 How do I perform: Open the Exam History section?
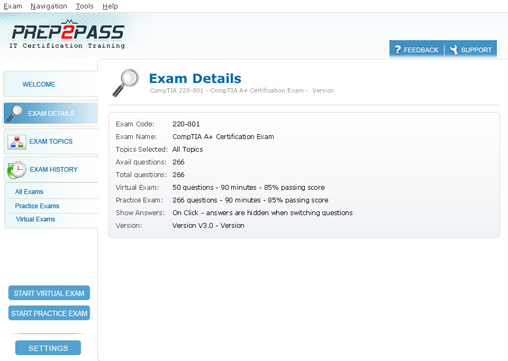coord(51,170)
